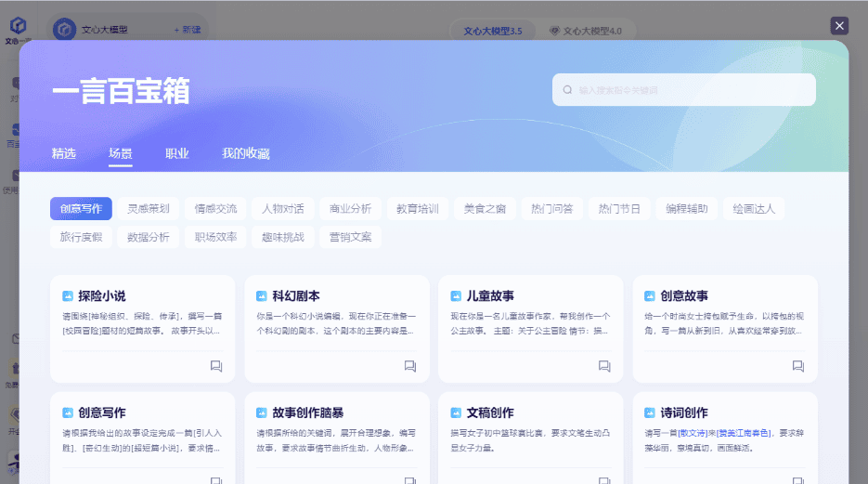This screenshot has height=484, width=868.
Task: Select the 教育培训 category chip
Action: [x=418, y=209]
